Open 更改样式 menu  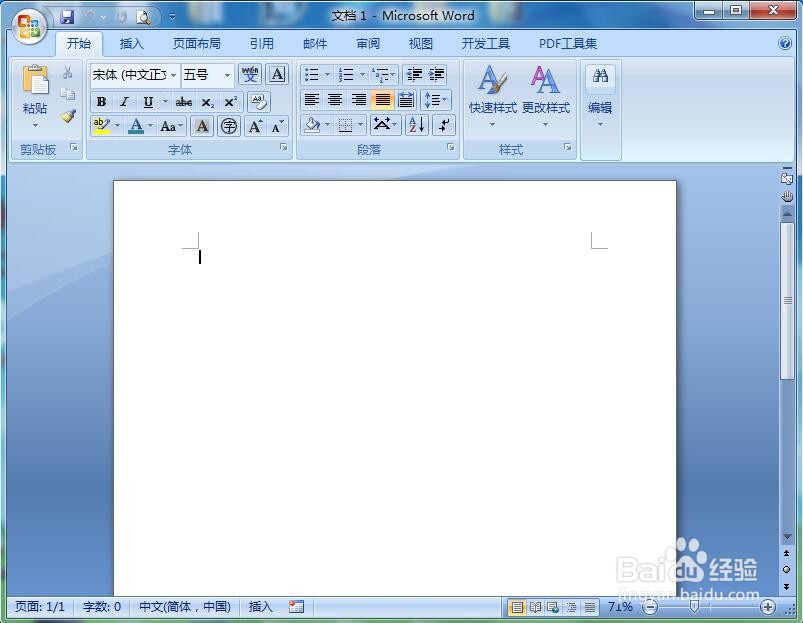click(x=546, y=96)
